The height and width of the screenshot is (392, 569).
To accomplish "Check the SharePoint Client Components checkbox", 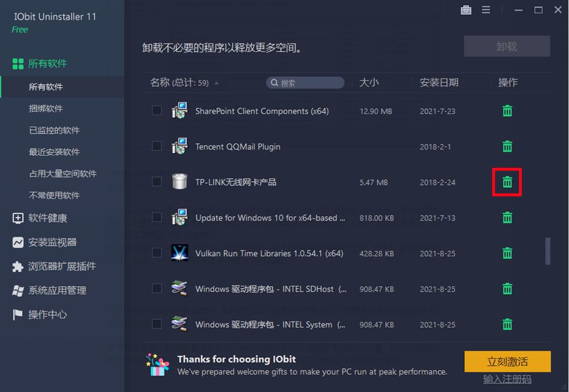I will 157,110.
